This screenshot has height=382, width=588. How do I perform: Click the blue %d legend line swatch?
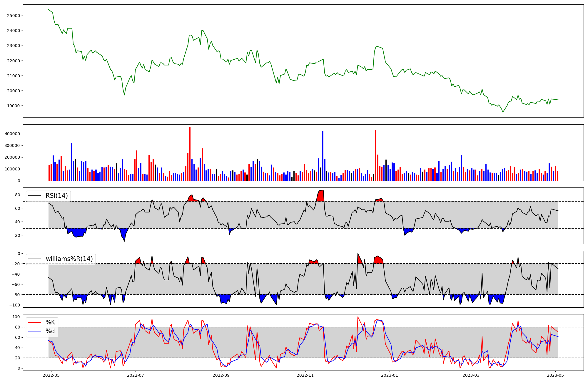(x=34, y=331)
